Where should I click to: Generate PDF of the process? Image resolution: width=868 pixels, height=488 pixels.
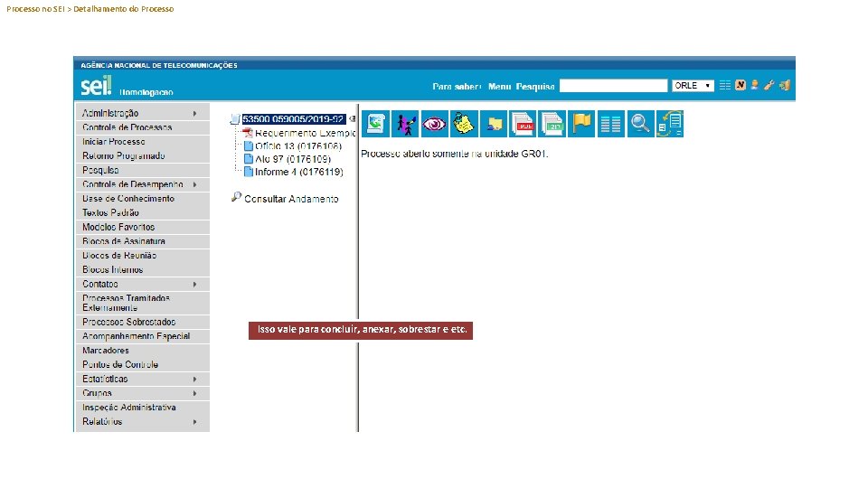[523, 124]
